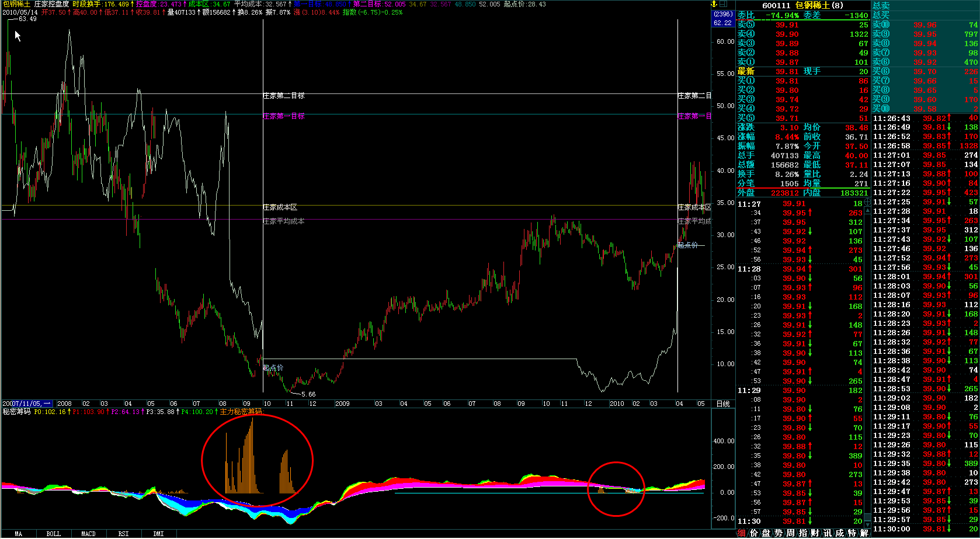
Task: Click the 庄家平均成本 label mid-chart
Action: coord(284,221)
